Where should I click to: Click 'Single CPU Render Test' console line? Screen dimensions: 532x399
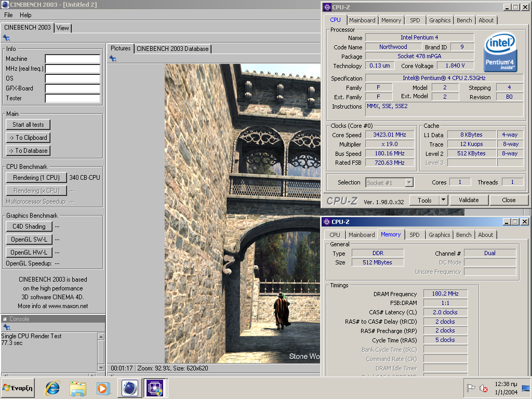point(31,336)
